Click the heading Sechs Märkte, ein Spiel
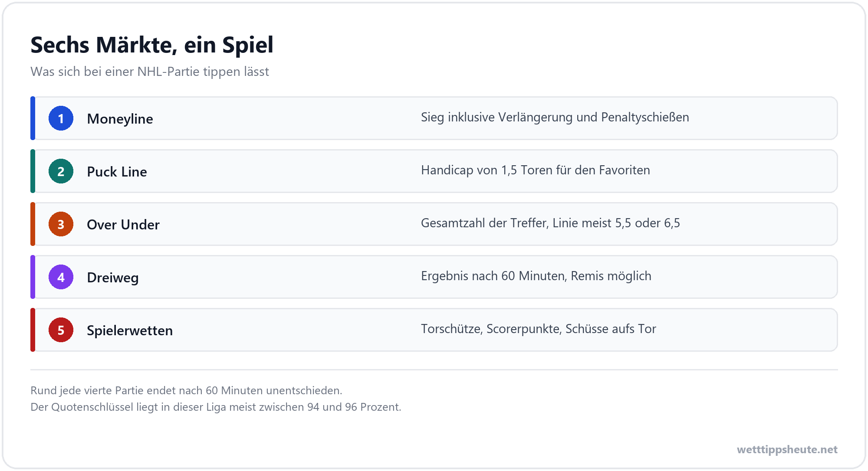The height and width of the screenshot is (471, 868). (x=152, y=45)
